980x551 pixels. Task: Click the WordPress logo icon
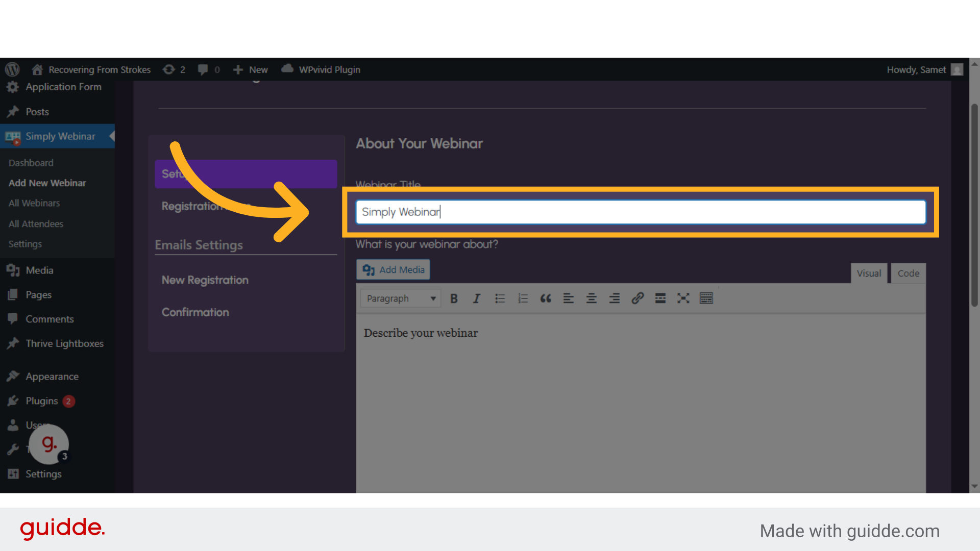(x=12, y=69)
